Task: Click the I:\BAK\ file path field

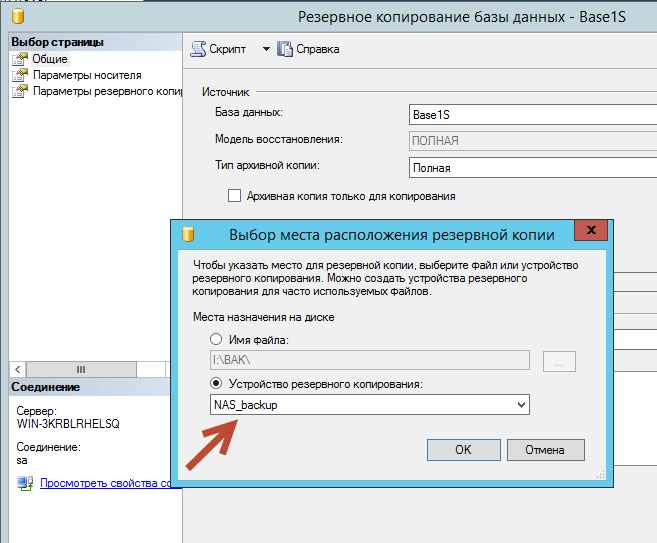Action: (370, 360)
